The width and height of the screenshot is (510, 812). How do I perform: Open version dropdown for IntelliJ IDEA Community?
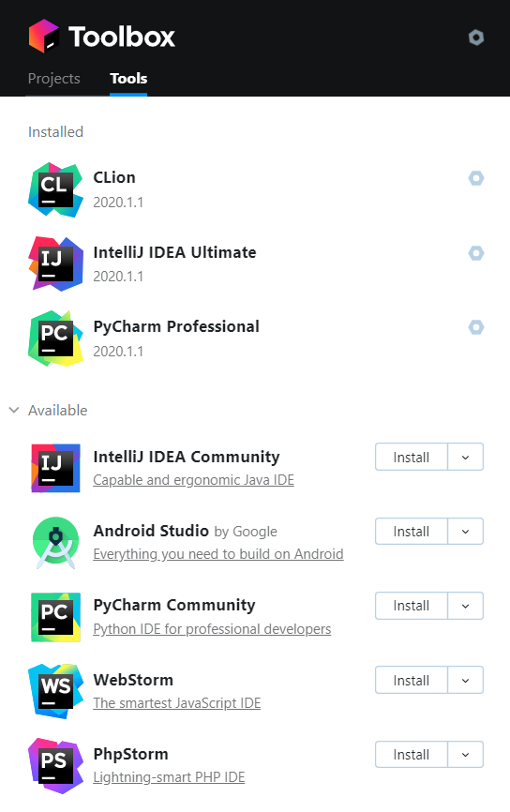pyautogui.click(x=465, y=457)
